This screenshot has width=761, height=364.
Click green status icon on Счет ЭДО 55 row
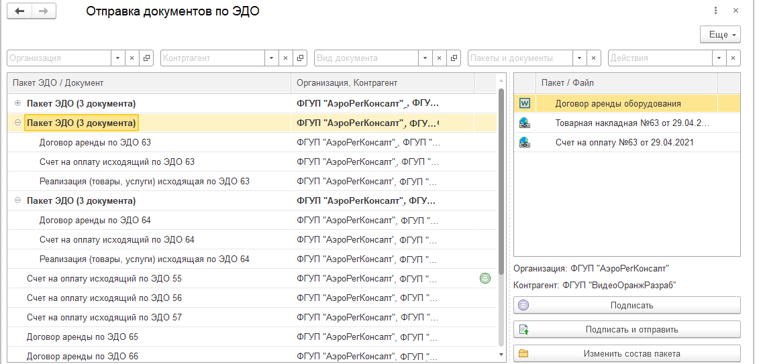pyautogui.click(x=484, y=278)
